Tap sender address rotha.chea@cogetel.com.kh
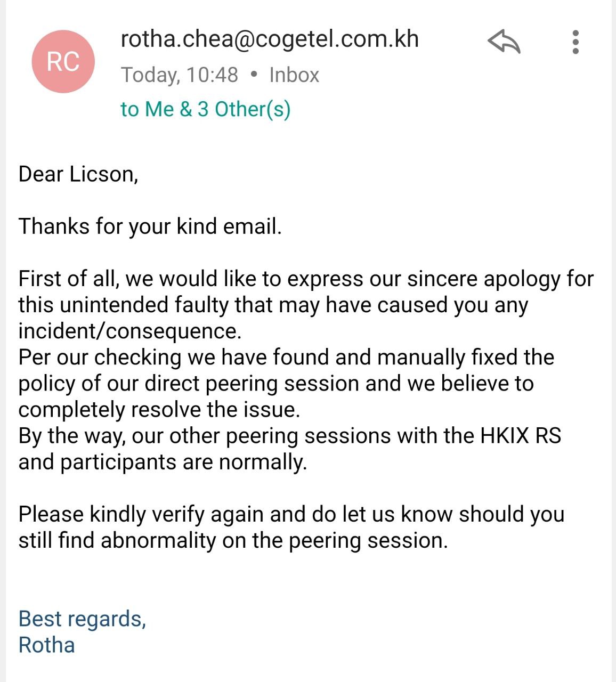Image resolution: width=616 pixels, height=682 pixels. click(x=270, y=39)
